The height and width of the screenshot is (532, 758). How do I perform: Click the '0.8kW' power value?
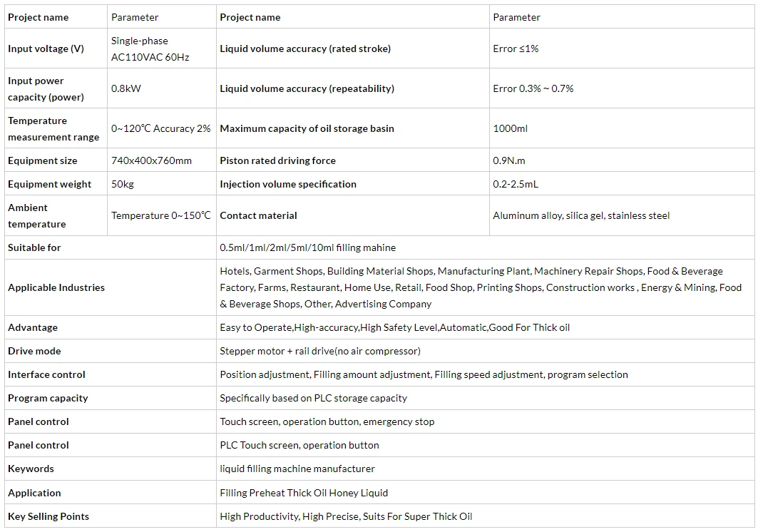[126, 88]
